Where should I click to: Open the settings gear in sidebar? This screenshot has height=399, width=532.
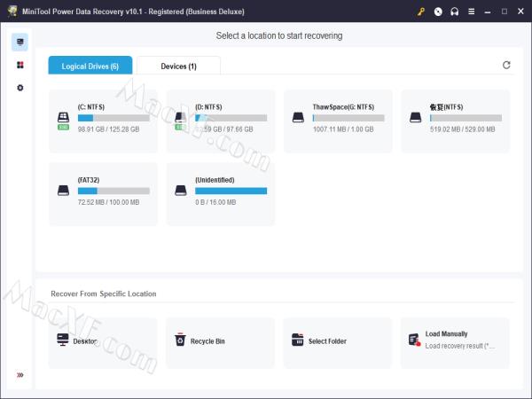click(20, 88)
